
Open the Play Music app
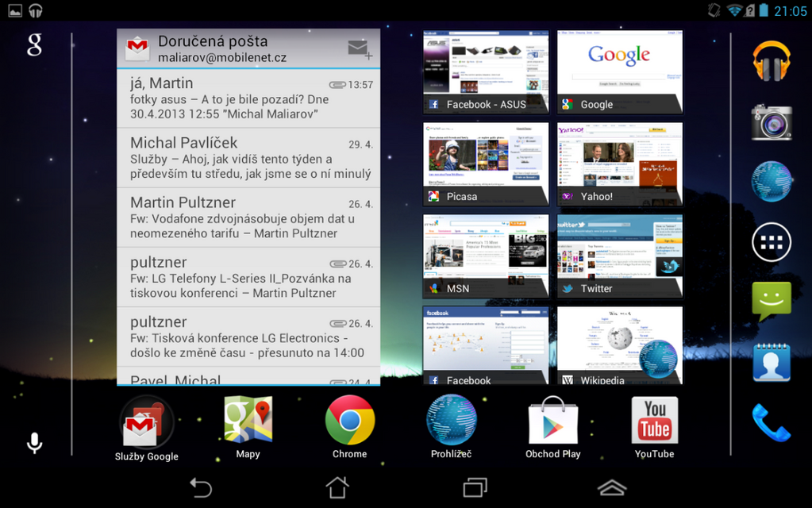click(x=771, y=60)
